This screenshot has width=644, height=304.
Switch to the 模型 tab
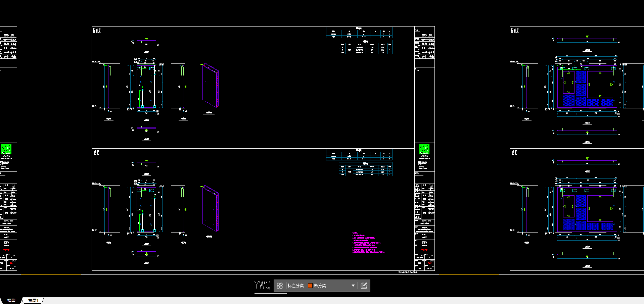[11, 300]
